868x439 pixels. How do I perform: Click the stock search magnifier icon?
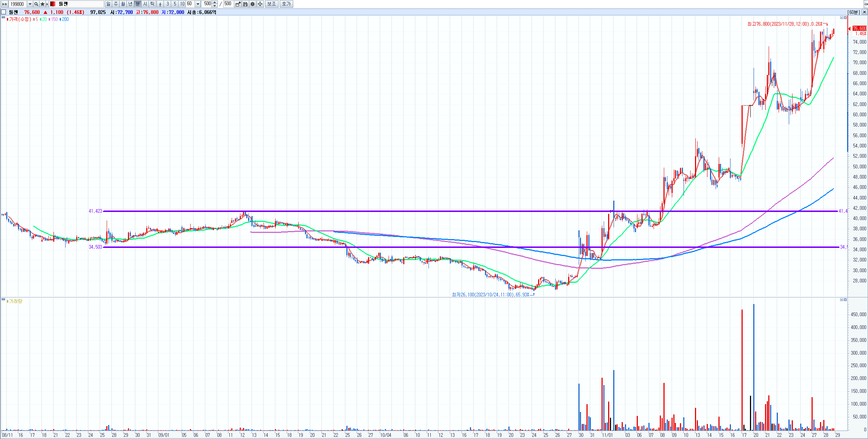coord(36,4)
